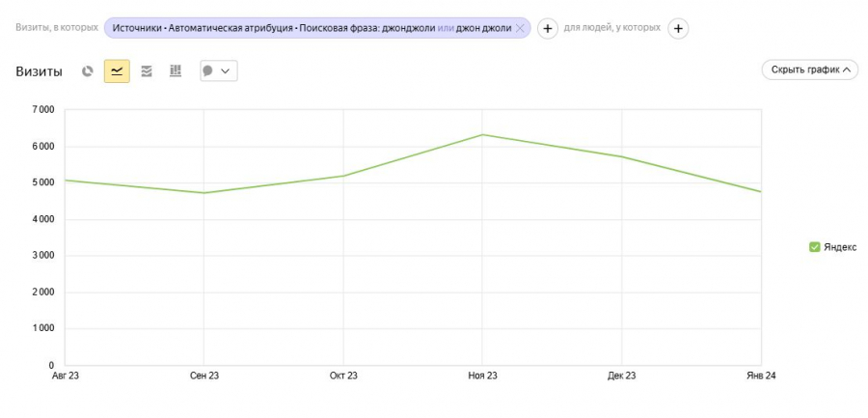Click the Окт 23 data point
This screenshot has height=418, width=868.
pos(343,176)
